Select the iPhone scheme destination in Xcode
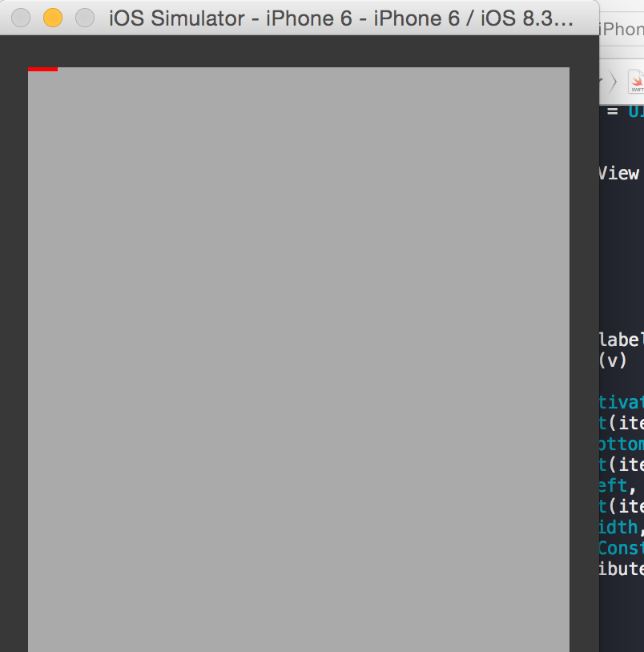The height and width of the screenshot is (652, 644). click(x=622, y=29)
